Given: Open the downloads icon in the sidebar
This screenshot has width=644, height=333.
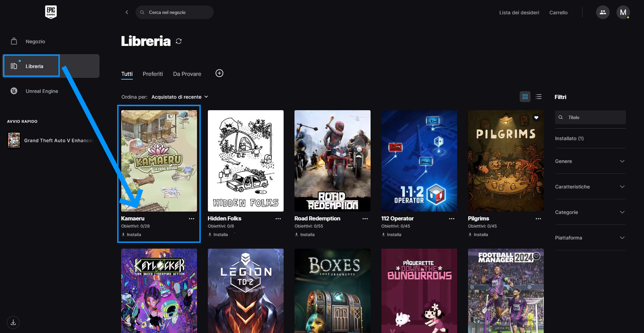Looking at the screenshot, I should [13, 322].
